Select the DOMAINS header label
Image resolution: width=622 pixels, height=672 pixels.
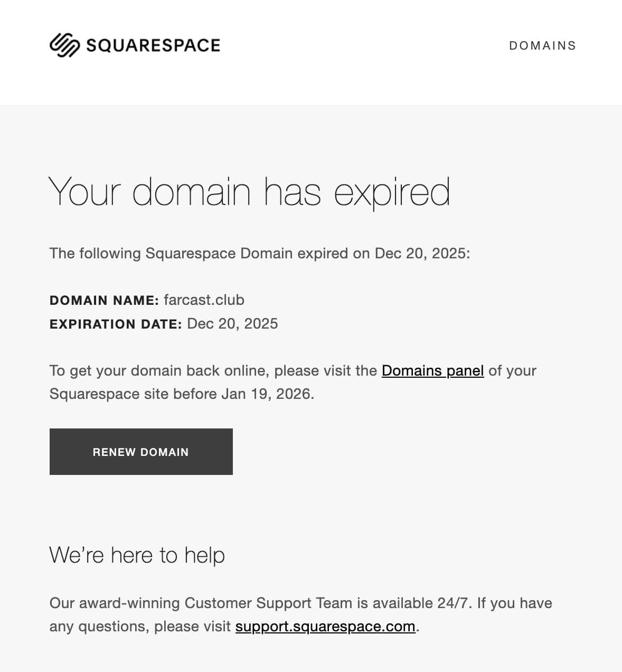coord(542,46)
